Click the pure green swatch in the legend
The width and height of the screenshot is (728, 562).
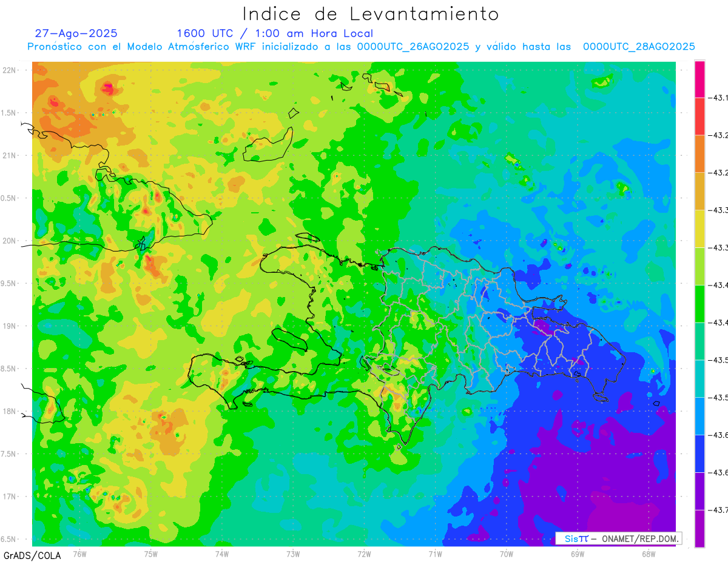coord(699,304)
